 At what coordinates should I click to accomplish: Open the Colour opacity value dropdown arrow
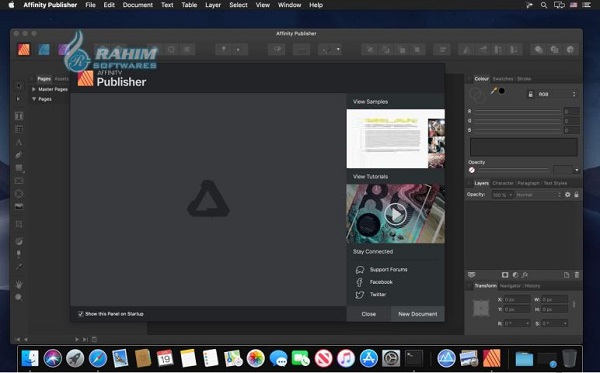pos(576,170)
